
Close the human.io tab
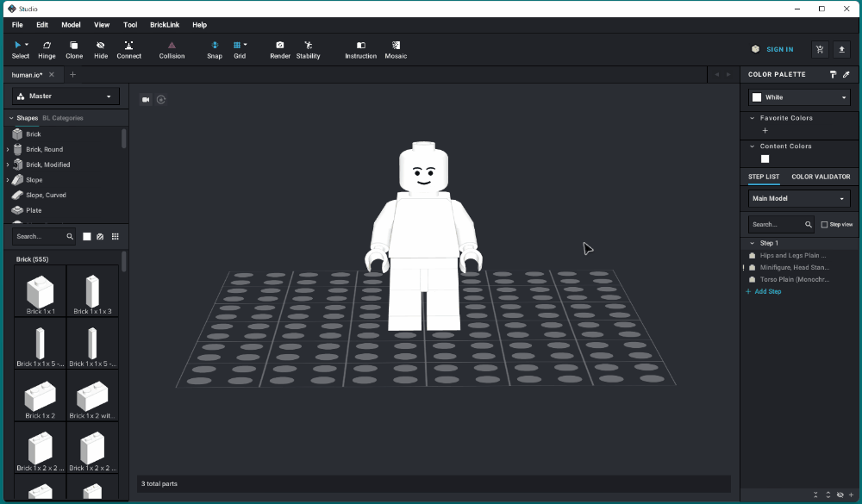pos(52,75)
